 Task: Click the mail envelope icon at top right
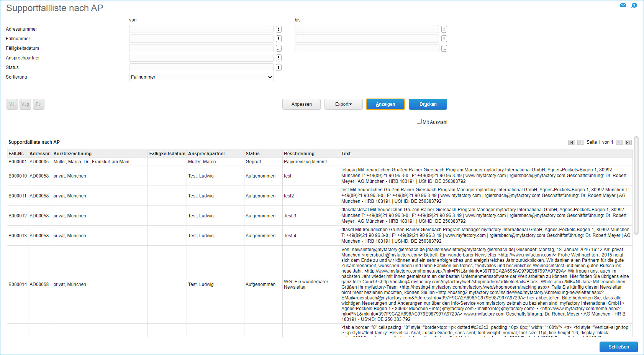(623, 5)
